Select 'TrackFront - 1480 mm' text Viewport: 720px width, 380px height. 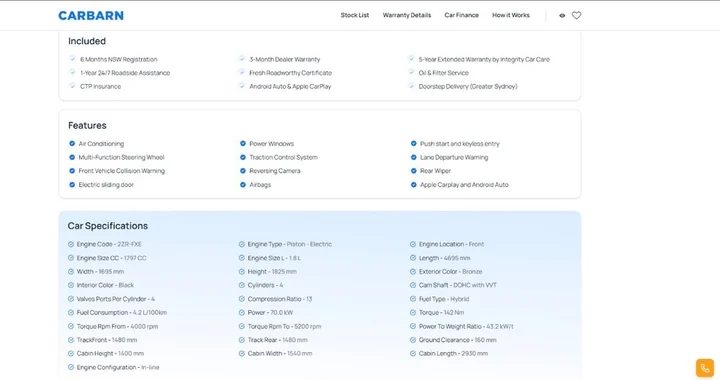pyautogui.click(x=107, y=340)
